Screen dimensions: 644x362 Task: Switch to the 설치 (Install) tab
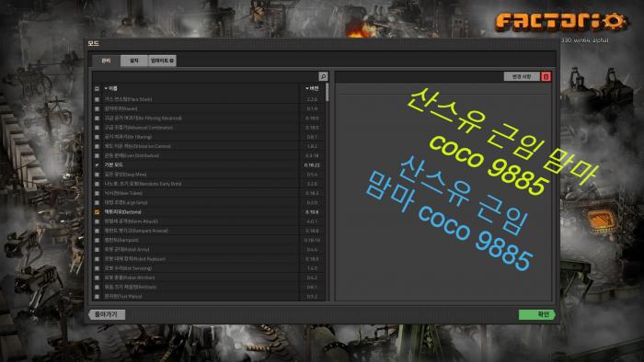click(x=134, y=61)
